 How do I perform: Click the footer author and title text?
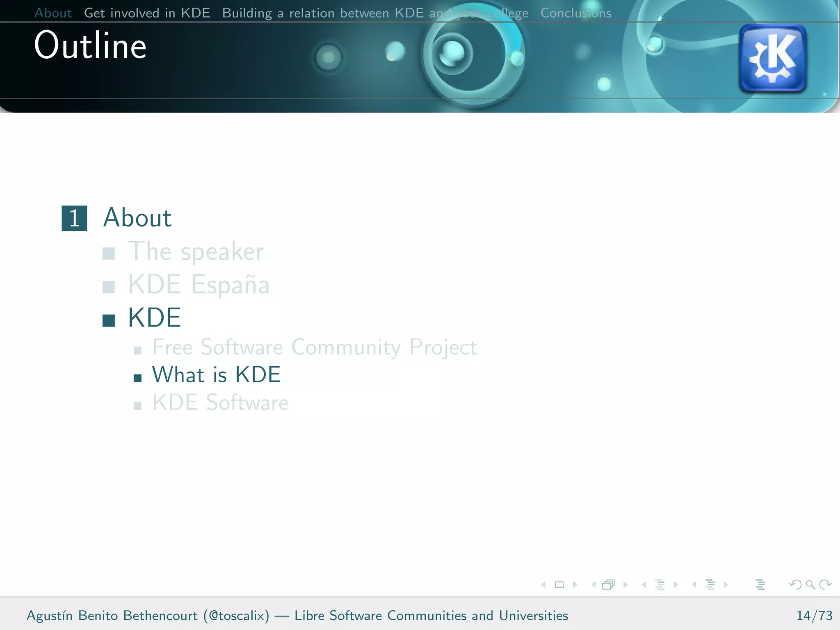[297, 616]
